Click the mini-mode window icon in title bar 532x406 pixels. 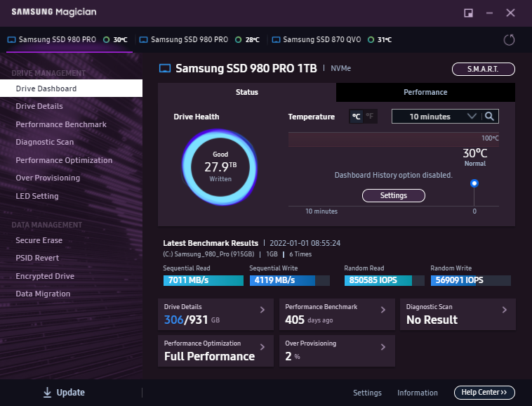(x=469, y=13)
